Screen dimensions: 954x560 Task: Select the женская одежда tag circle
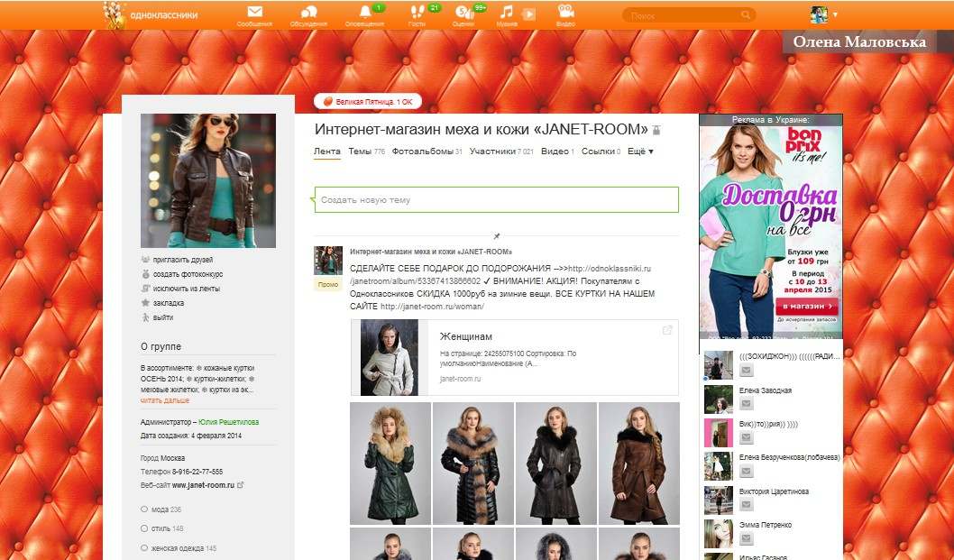[144, 548]
